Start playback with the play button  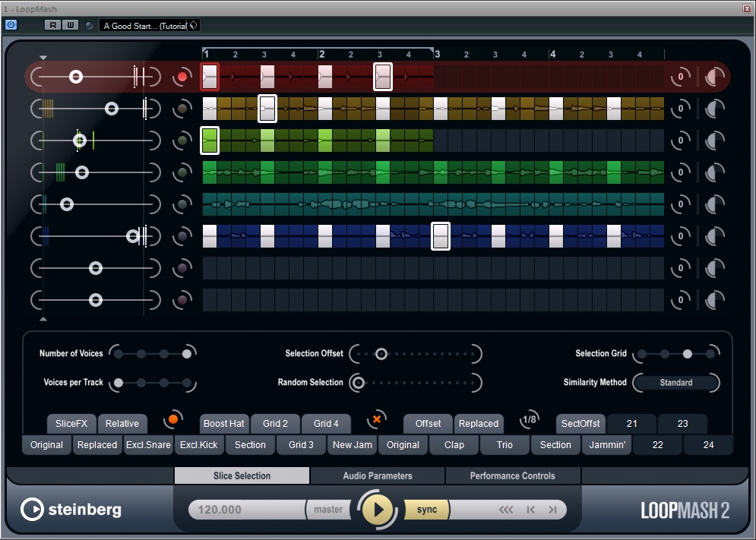378,509
